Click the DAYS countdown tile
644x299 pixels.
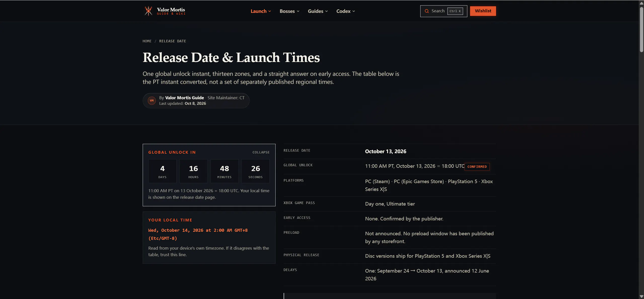coord(162,171)
